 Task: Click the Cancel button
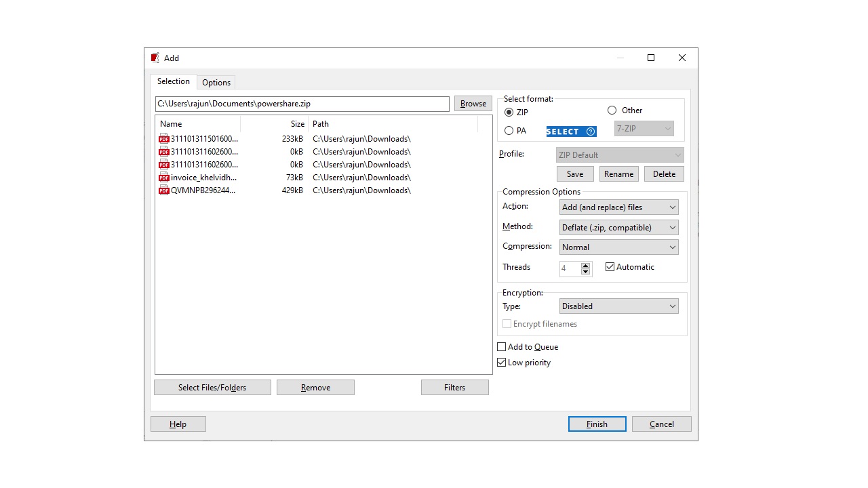(x=662, y=424)
